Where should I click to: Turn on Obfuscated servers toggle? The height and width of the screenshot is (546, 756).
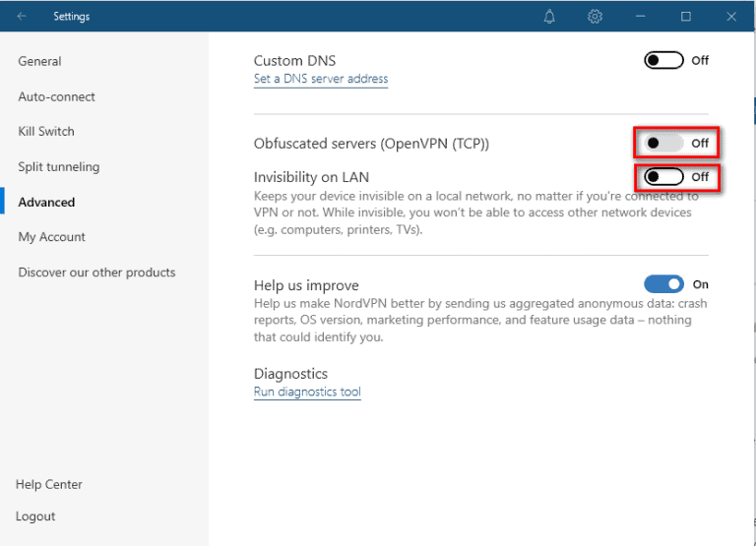(x=663, y=143)
